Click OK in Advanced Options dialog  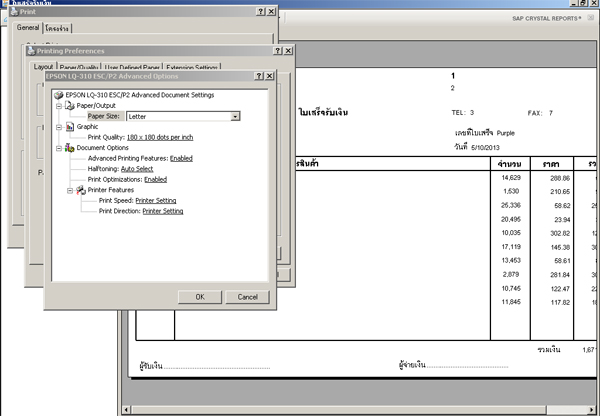coord(200,297)
